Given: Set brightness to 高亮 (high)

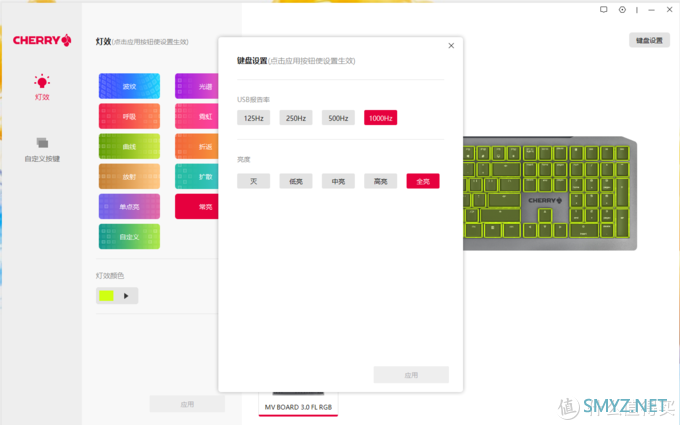Looking at the screenshot, I should [x=380, y=181].
